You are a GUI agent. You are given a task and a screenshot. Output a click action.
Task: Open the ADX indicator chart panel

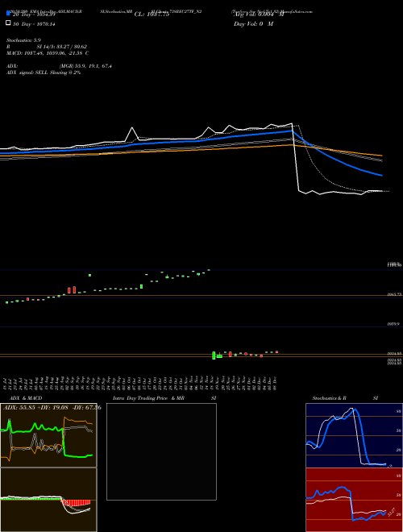click(x=48, y=435)
